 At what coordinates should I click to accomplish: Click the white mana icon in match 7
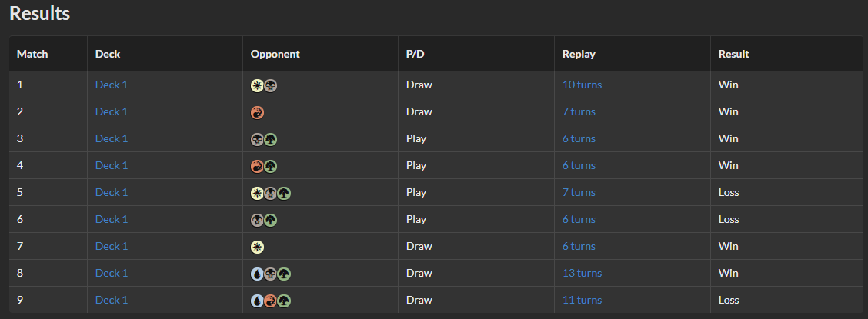pyautogui.click(x=257, y=247)
